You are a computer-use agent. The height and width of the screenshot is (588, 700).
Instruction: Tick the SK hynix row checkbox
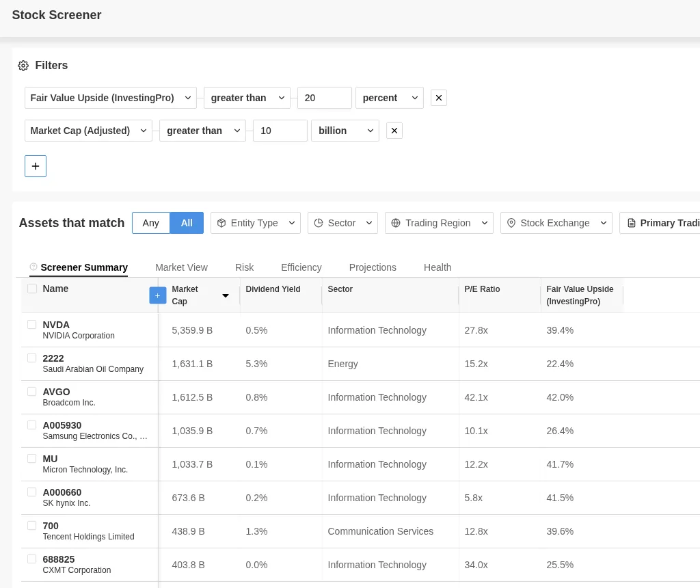31,492
